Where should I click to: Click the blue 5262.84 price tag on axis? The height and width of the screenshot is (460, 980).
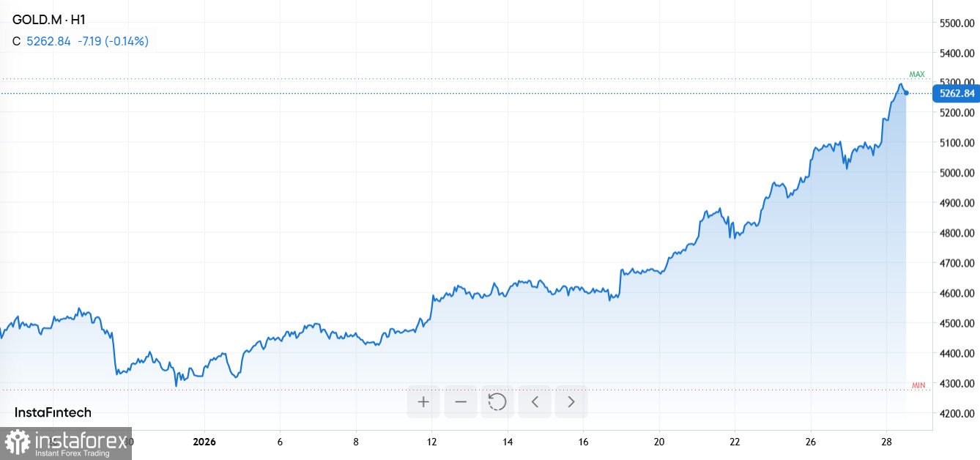tap(955, 93)
